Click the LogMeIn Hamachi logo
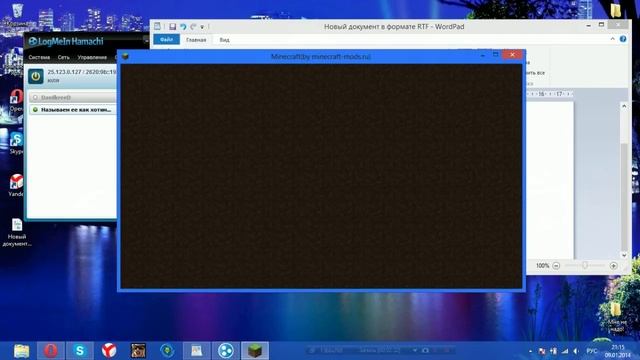Image resolution: width=640 pixels, height=360 pixels. (x=66, y=41)
